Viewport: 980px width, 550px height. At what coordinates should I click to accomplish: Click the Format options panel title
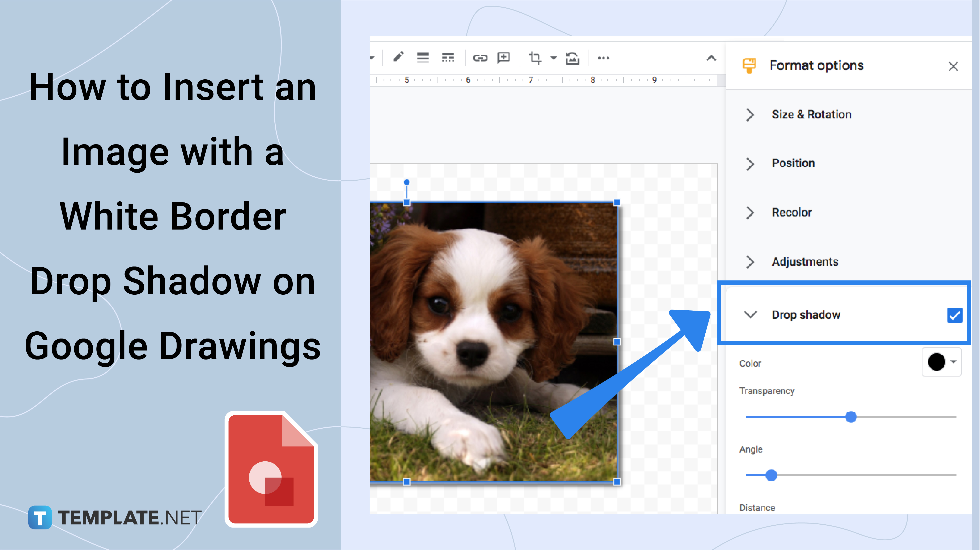(814, 65)
